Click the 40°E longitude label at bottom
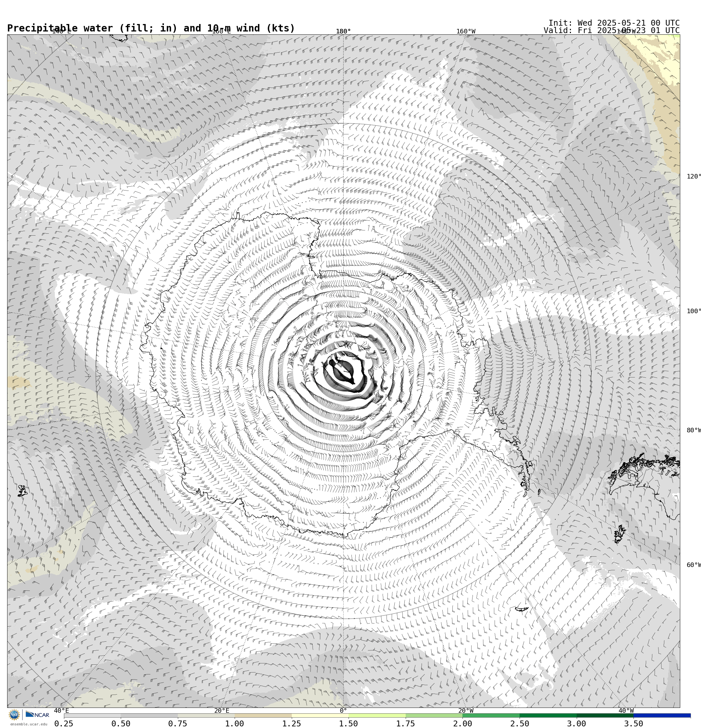This screenshot has width=701, height=728. [x=61, y=711]
